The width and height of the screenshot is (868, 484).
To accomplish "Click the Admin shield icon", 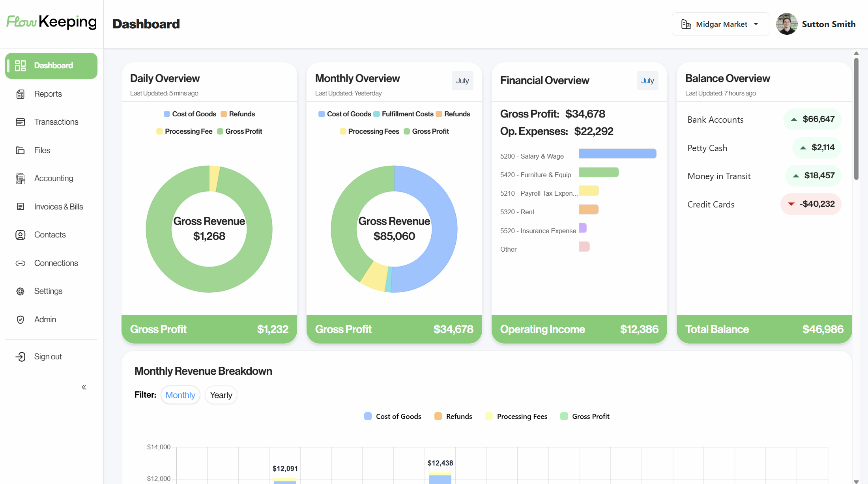I will coord(20,320).
